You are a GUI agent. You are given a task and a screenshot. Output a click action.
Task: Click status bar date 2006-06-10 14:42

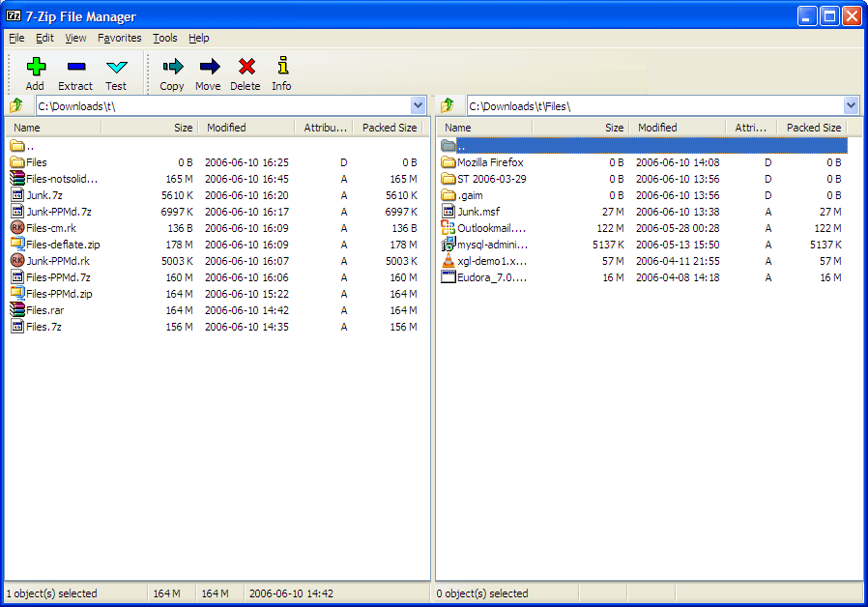coord(291,593)
